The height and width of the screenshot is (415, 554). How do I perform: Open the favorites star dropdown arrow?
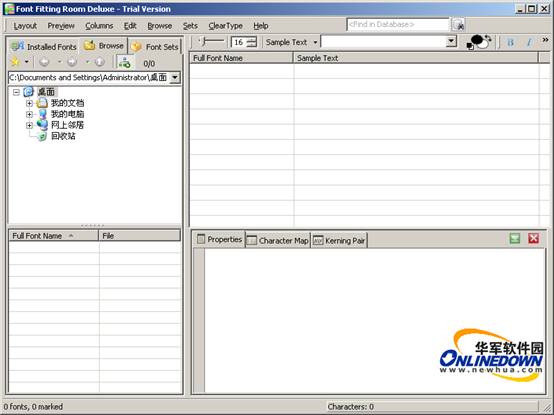point(26,62)
